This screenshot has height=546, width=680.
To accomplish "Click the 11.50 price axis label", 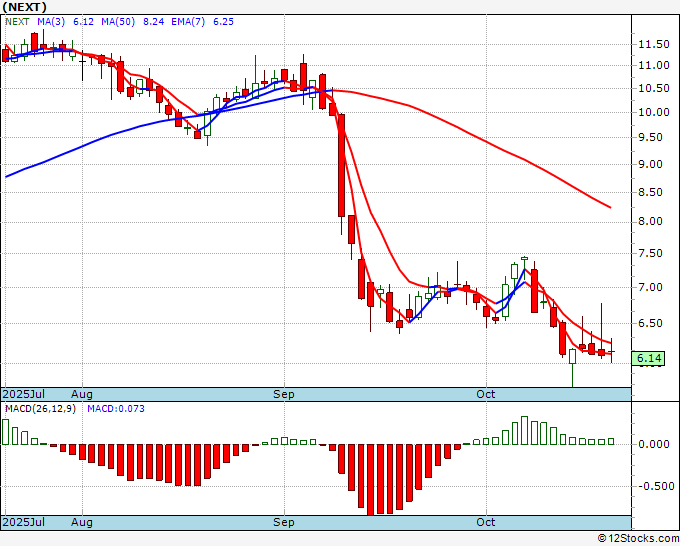I will (x=654, y=44).
